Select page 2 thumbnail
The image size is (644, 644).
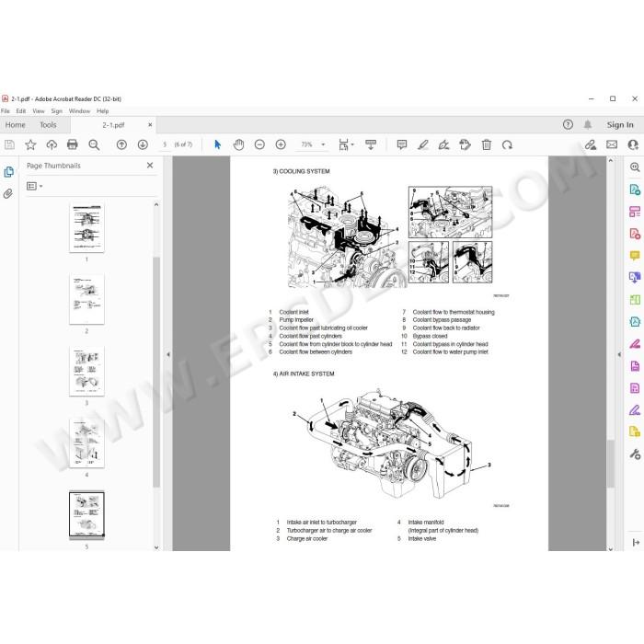[x=86, y=299]
